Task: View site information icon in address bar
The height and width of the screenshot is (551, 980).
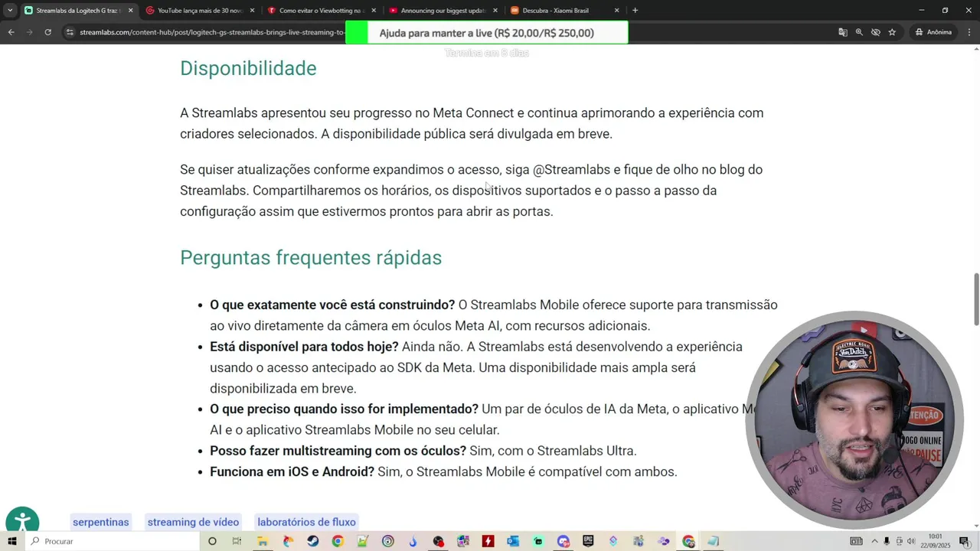Action: click(70, 32)
